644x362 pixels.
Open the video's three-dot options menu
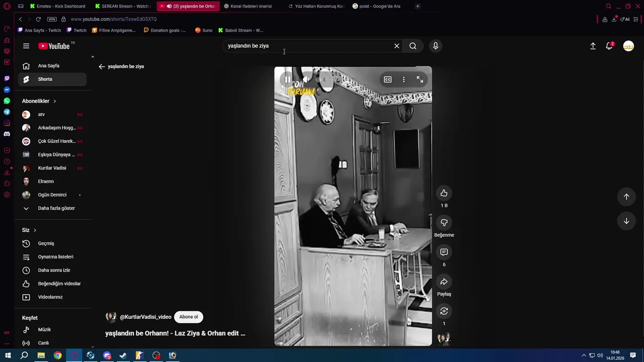coord(404,79)
